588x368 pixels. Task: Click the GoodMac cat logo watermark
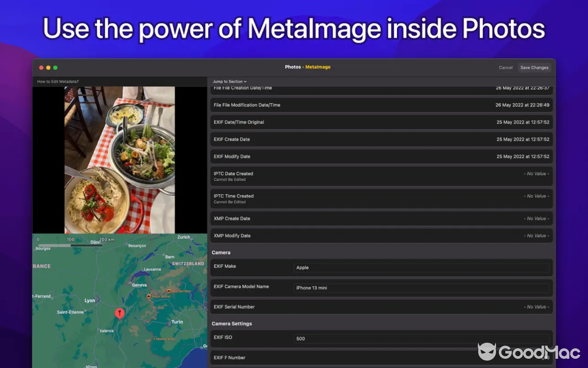tap(487, 352)
